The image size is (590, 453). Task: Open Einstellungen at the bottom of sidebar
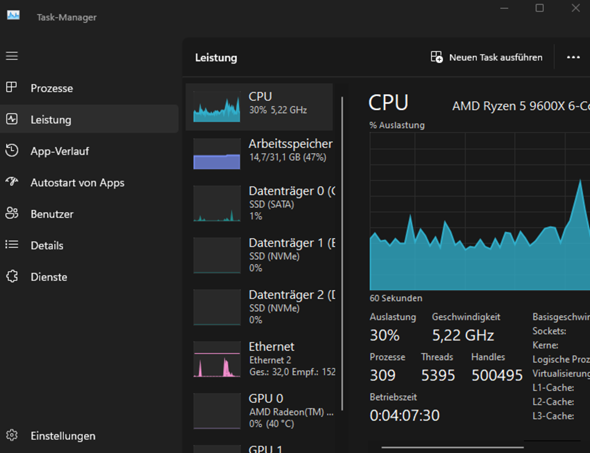tap(89, 436)
